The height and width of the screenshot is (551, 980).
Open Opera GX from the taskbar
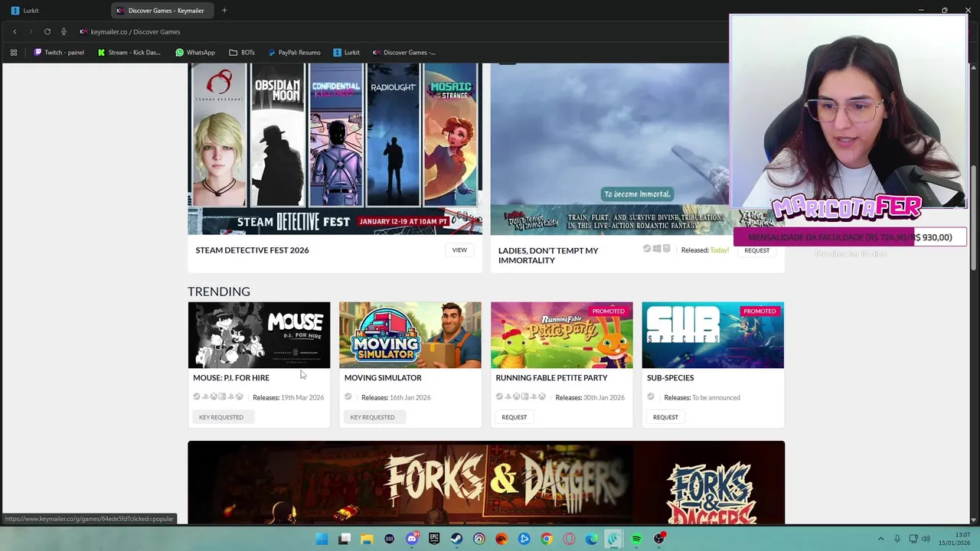tap(569, 539)
